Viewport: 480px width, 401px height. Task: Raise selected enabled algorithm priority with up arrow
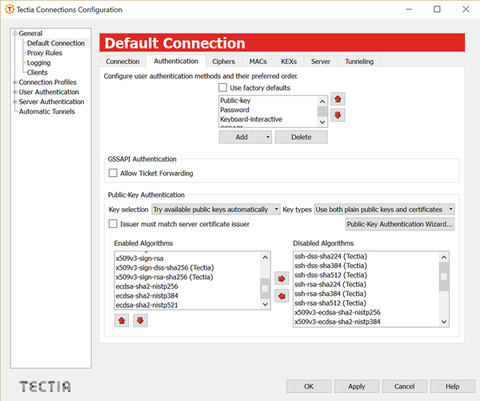pos(122,321)
